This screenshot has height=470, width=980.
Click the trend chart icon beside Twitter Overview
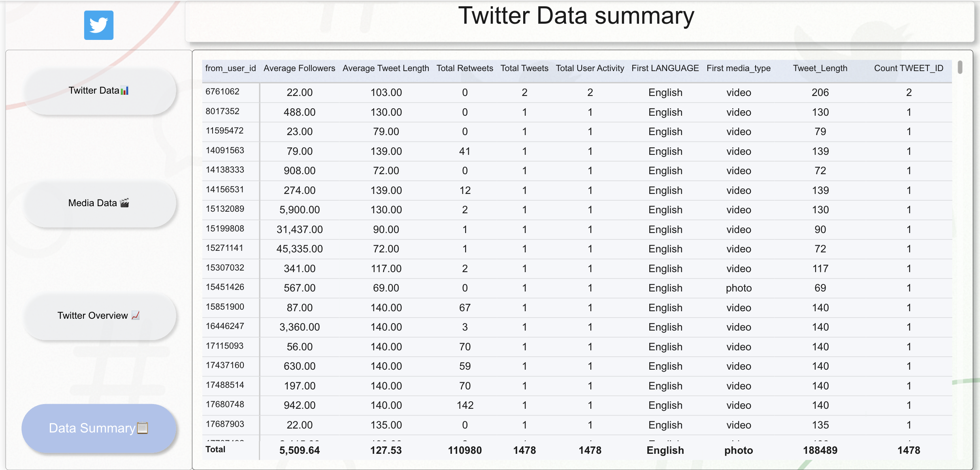click(x=136, y=315)
